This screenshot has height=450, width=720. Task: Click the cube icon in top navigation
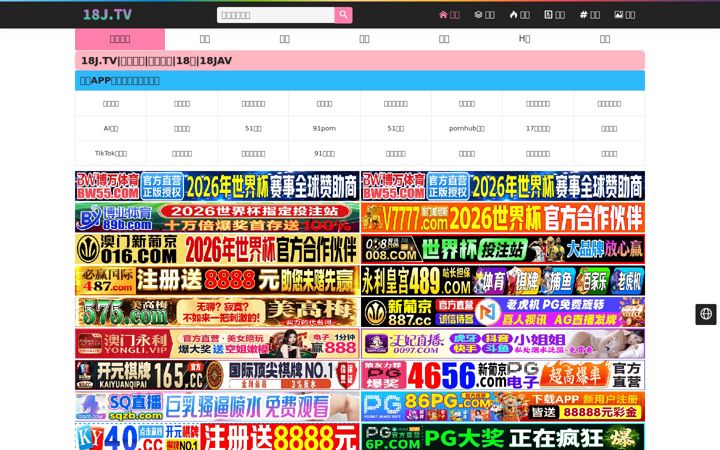point(478,15)
